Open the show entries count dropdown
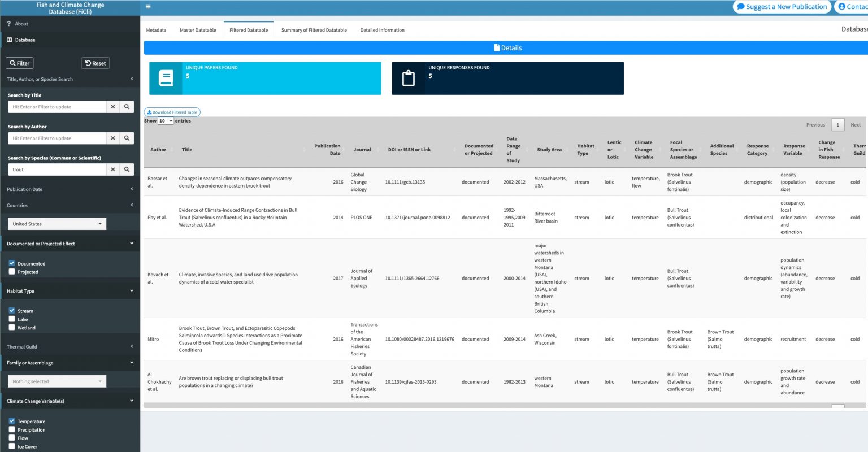The height and width of the screenshot is (452, 868). [x=166, y=121]
